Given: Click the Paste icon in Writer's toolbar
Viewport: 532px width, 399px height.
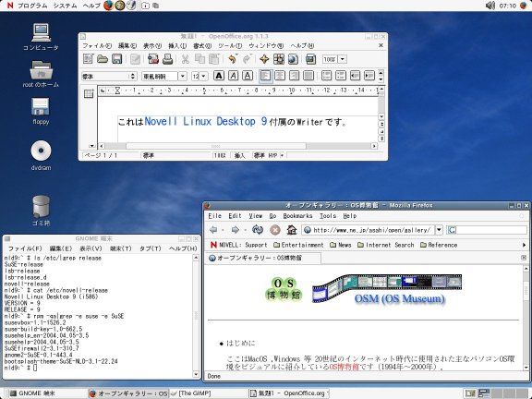Looking at the screenshot, I should (213, 59).
